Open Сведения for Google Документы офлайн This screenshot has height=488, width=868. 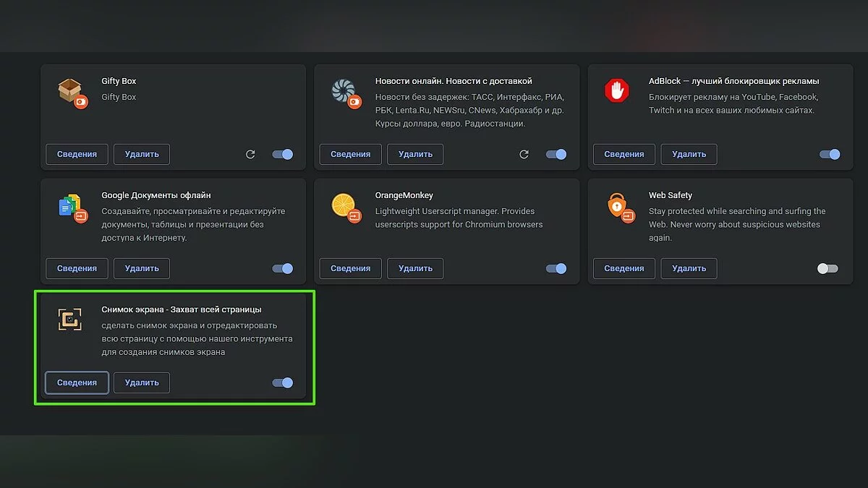[77, 268]
